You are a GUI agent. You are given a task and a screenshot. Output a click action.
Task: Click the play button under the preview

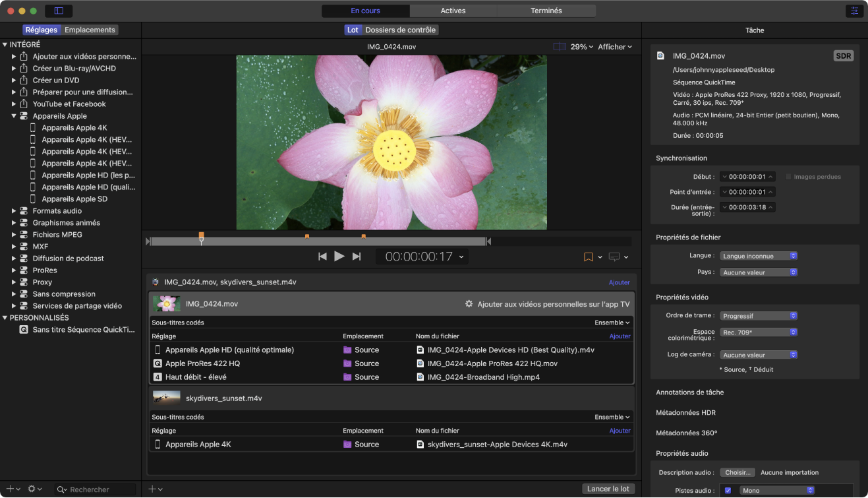point(339,257)
